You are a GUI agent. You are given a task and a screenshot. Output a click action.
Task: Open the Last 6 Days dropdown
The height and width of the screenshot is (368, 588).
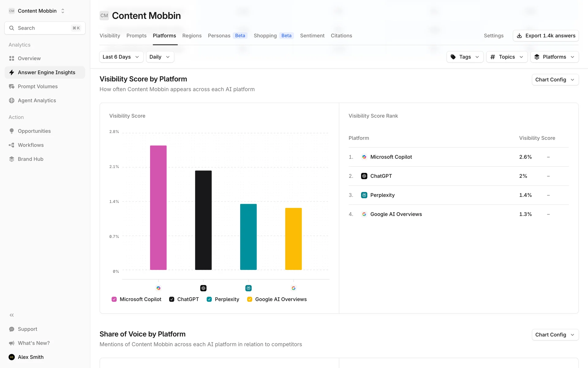(121, 57)
